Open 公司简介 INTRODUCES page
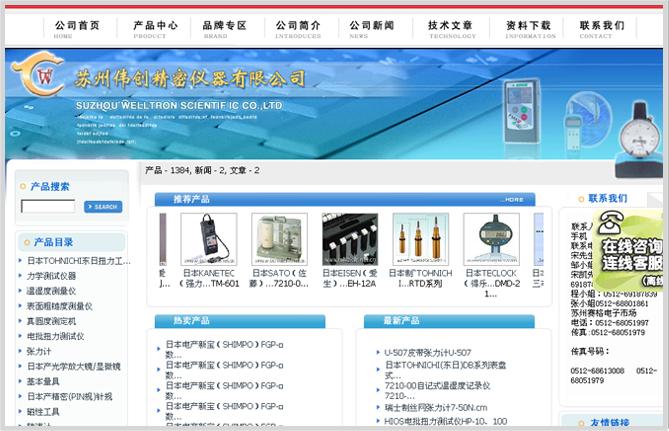Screen dimensions: 669x431 pyautogui.click(x=298, y=29)
